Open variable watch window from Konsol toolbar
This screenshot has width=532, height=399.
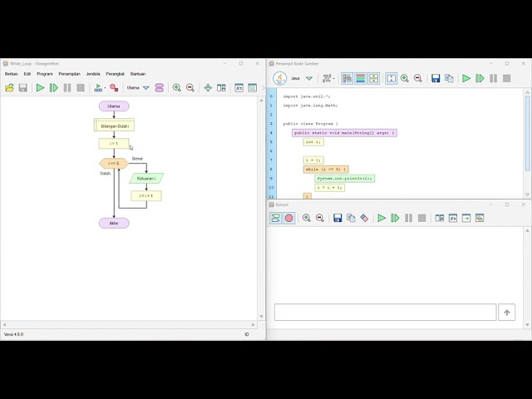tap(453, 218)
